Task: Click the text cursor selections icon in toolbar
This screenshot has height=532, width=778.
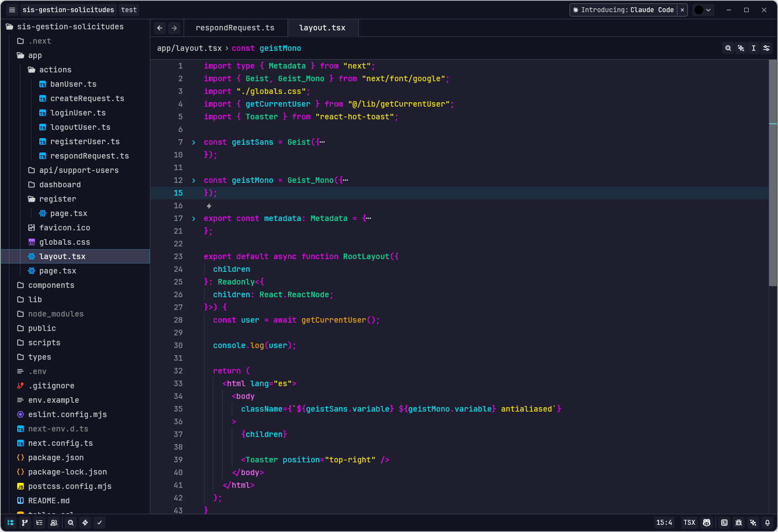Action: coord(754,48)
